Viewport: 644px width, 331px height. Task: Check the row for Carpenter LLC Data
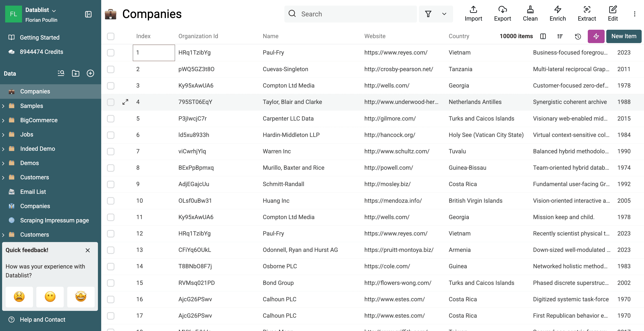coord(111,119)
